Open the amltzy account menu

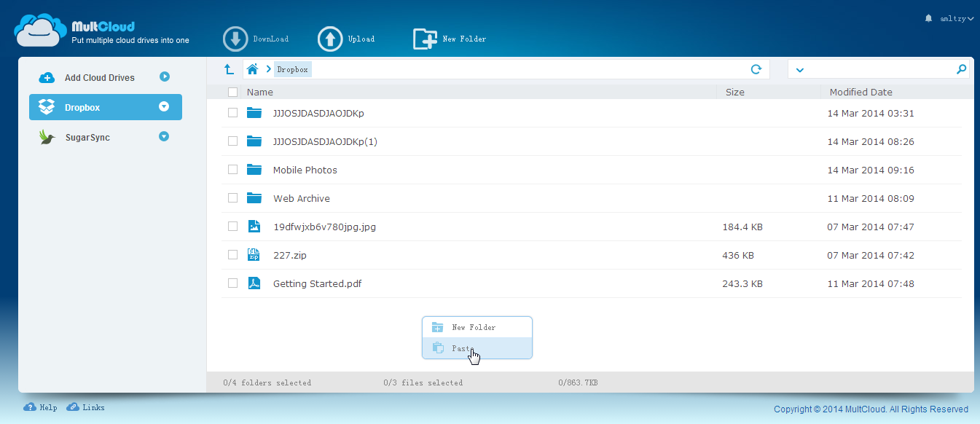(957, 19)
